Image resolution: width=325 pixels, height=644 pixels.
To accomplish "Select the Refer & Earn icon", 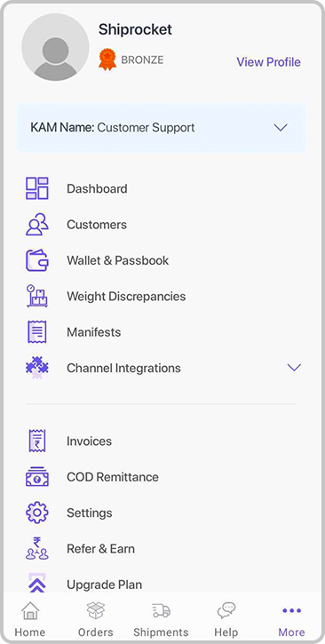I will (x=37, y=548).
